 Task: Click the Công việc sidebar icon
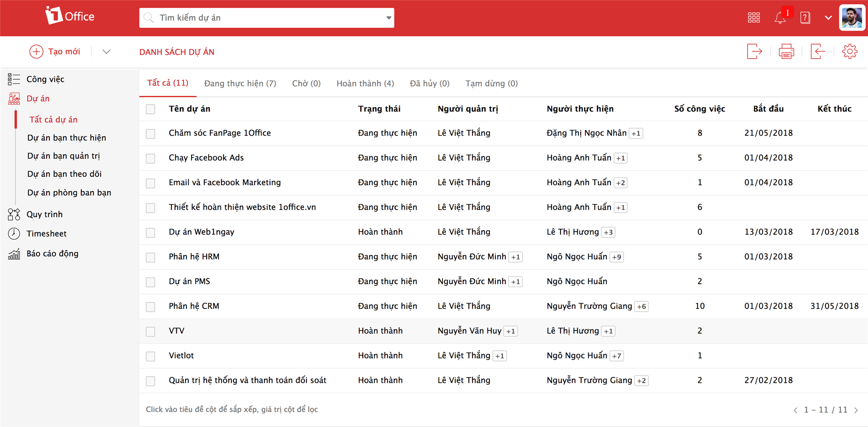point(14,79)
